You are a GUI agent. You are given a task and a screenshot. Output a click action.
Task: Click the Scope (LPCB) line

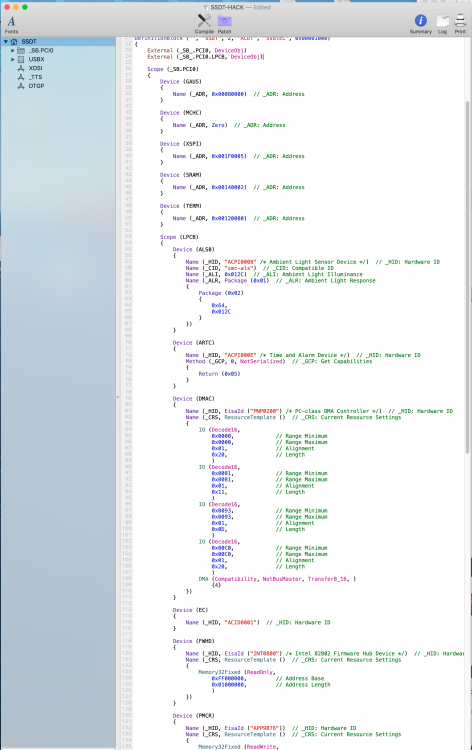pyautogui.click(x=179, y=237)
